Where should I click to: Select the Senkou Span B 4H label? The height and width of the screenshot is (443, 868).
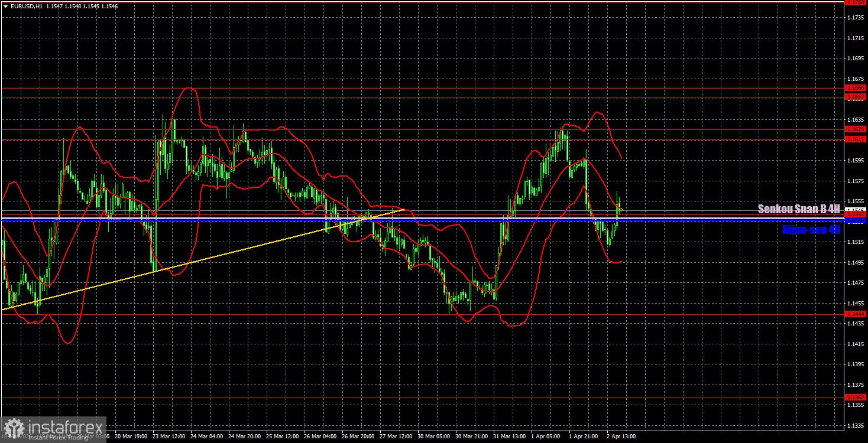point(799,209)
